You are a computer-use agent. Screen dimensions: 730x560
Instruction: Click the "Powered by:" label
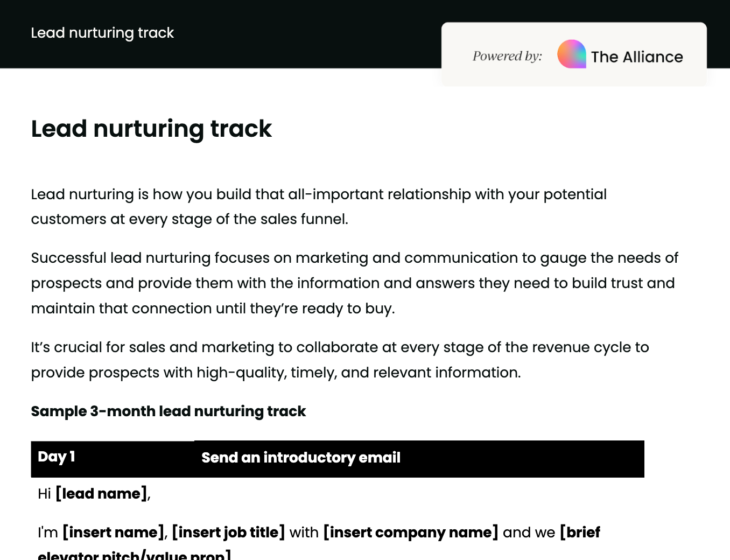pos(507,56)
